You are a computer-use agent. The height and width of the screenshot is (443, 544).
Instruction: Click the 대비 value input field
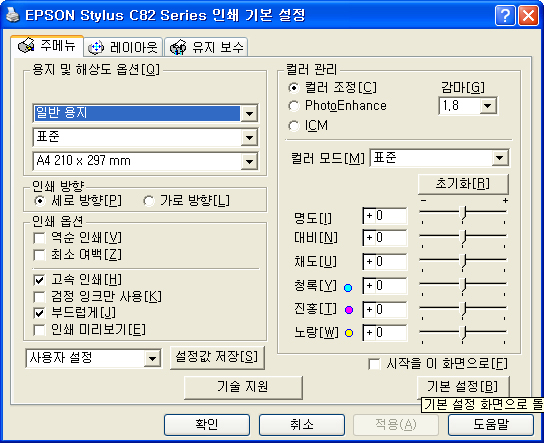point(385,238)
